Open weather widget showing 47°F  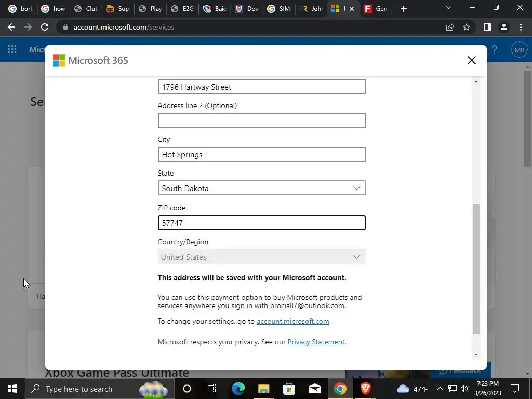pyautogui.click(x=412, y=389)
